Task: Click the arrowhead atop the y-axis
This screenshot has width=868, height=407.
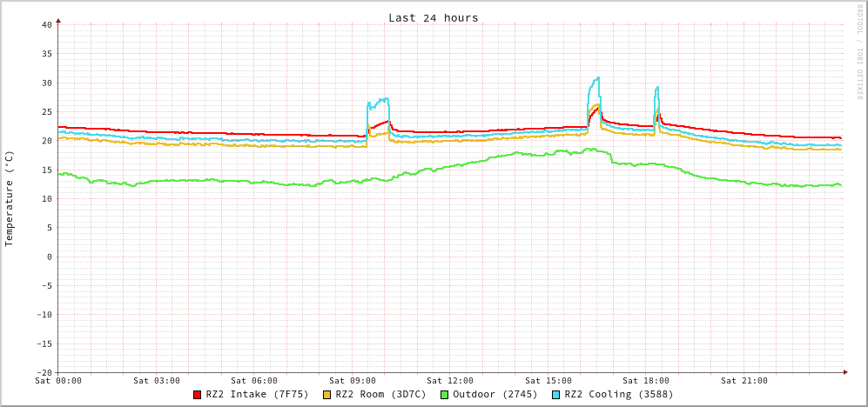Action: [58, 19]
